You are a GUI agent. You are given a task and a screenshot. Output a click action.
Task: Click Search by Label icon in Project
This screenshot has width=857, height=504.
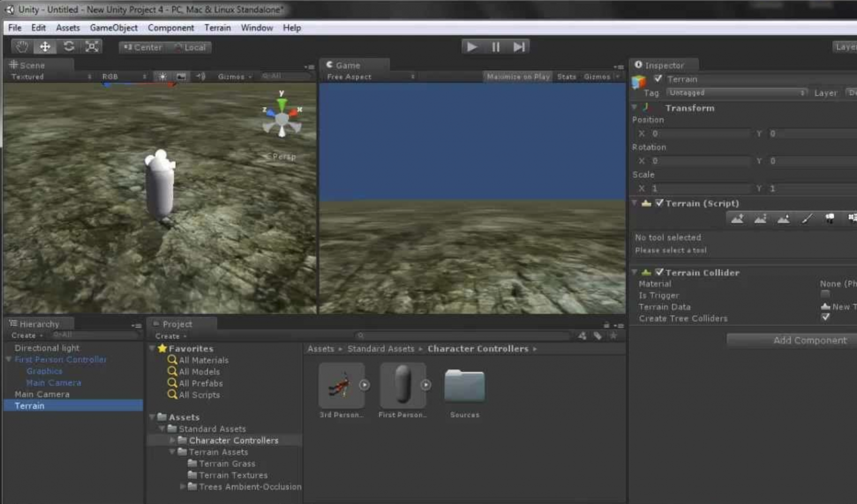[x=598, y=336]
